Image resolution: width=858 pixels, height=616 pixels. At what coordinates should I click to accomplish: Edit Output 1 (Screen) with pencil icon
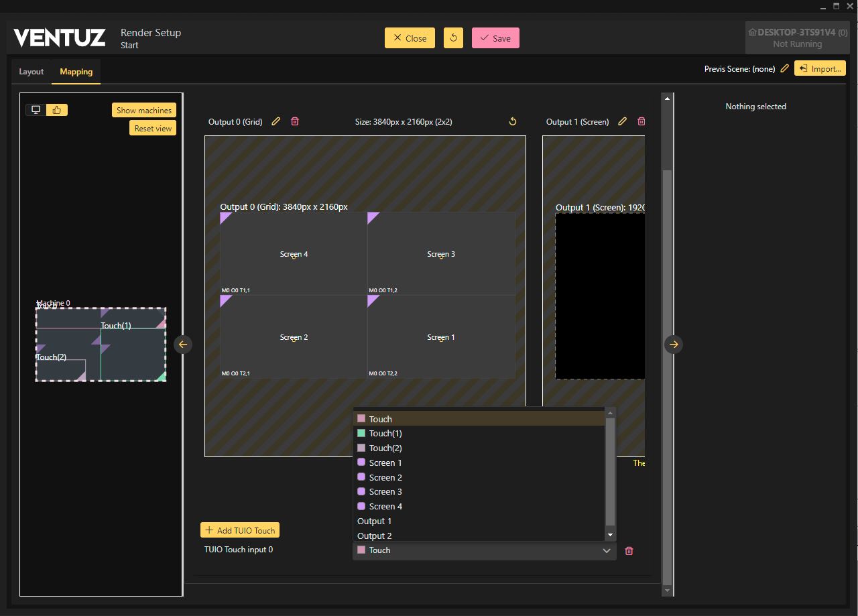[x=622, y=121]
